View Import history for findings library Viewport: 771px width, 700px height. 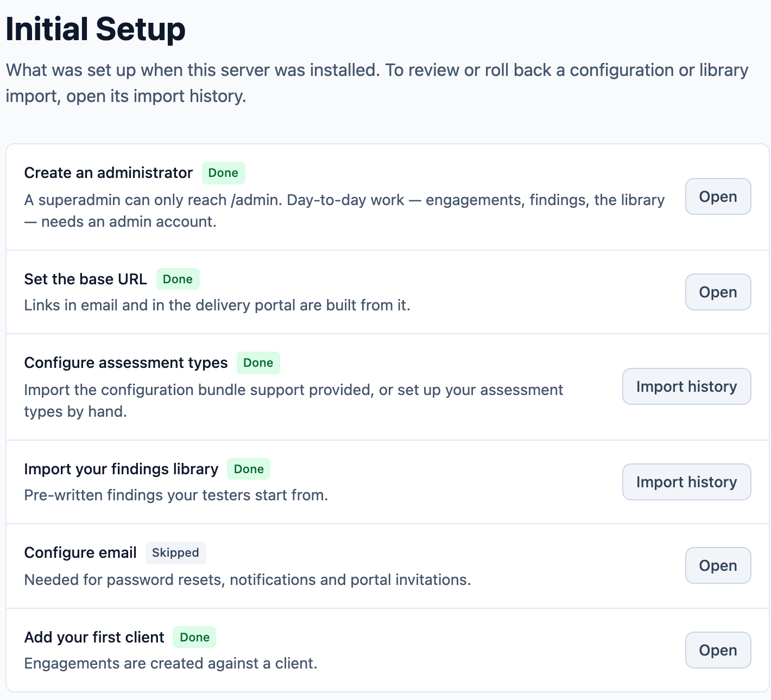click(x=686, y=482)
